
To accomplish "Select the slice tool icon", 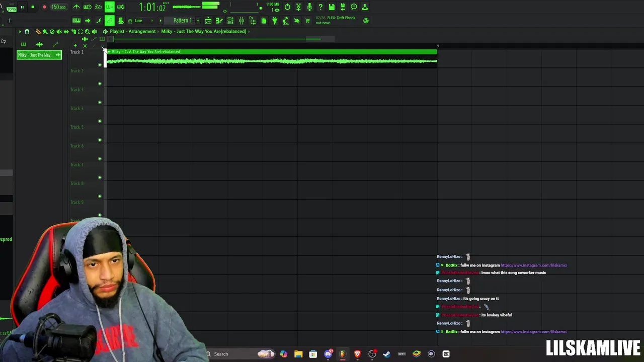I will pyautogui.click(x=73, y=32).
